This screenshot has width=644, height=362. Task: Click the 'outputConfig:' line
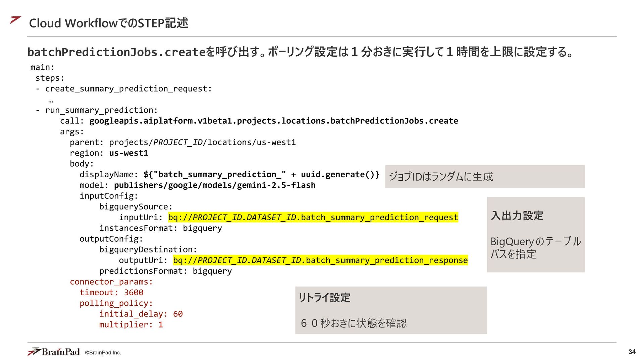(111, 239)
